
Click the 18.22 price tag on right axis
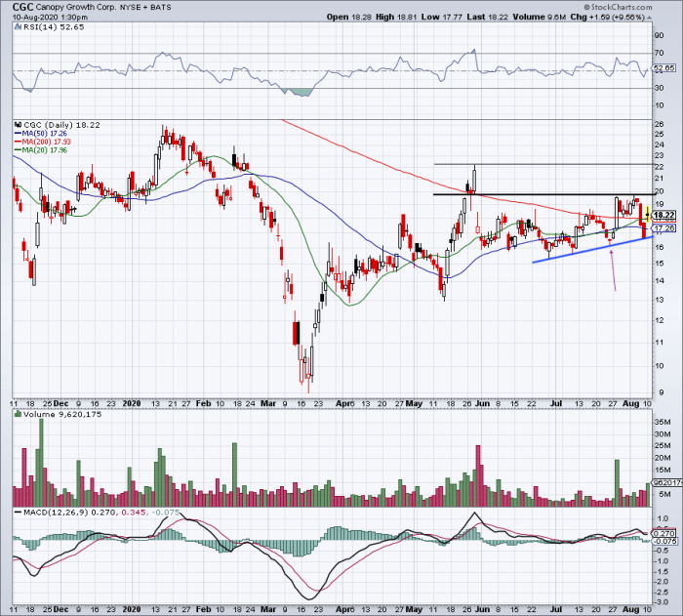(664, 216)
